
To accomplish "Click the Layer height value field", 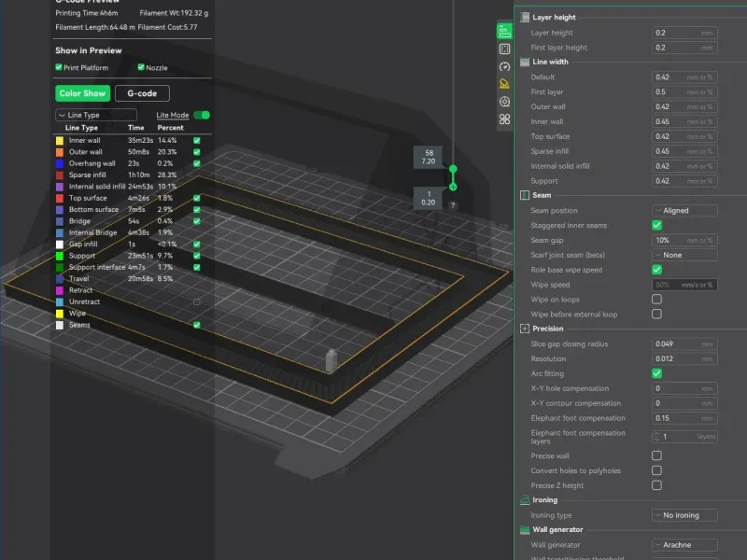I will 684,33.
